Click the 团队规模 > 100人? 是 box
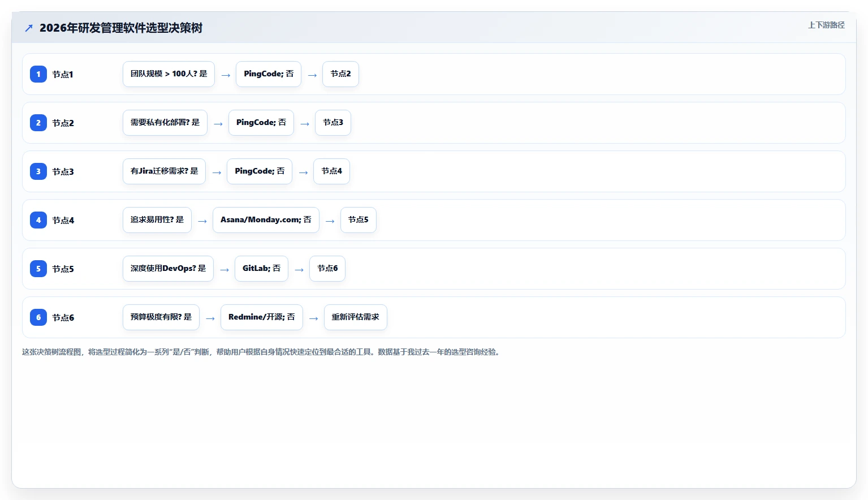Viewport: 868px width, 500px height. coord(169,74)
